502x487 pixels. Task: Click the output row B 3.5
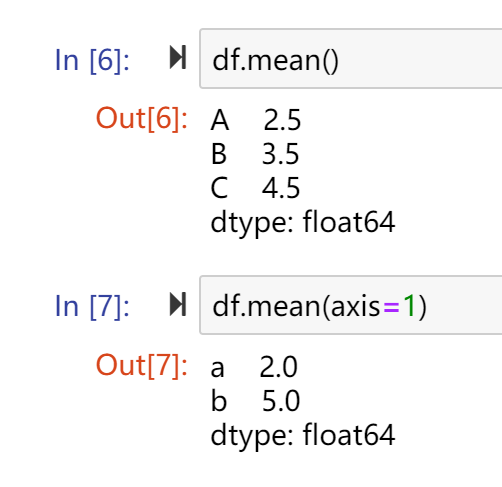[x=255, y=154]
